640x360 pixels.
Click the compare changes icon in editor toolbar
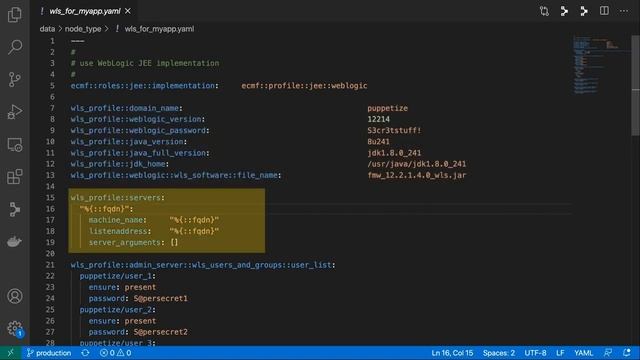(x=544, y=11)
